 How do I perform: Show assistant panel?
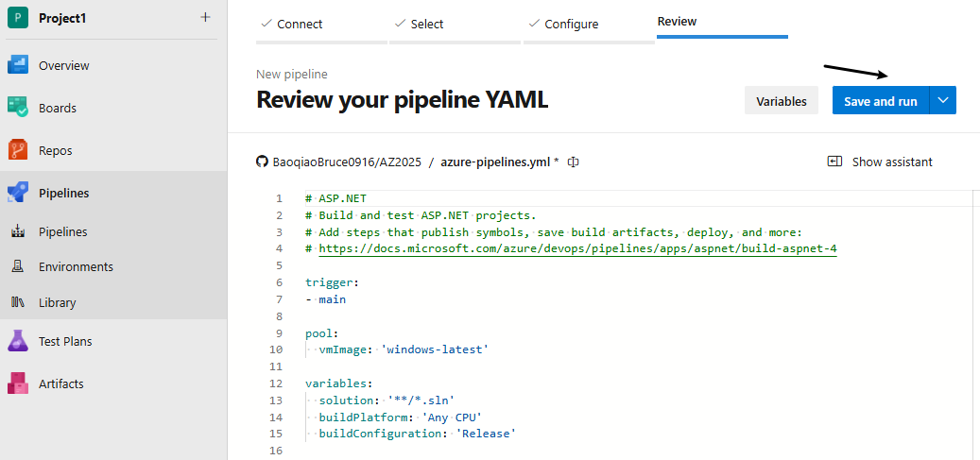[x=880, y=162]
